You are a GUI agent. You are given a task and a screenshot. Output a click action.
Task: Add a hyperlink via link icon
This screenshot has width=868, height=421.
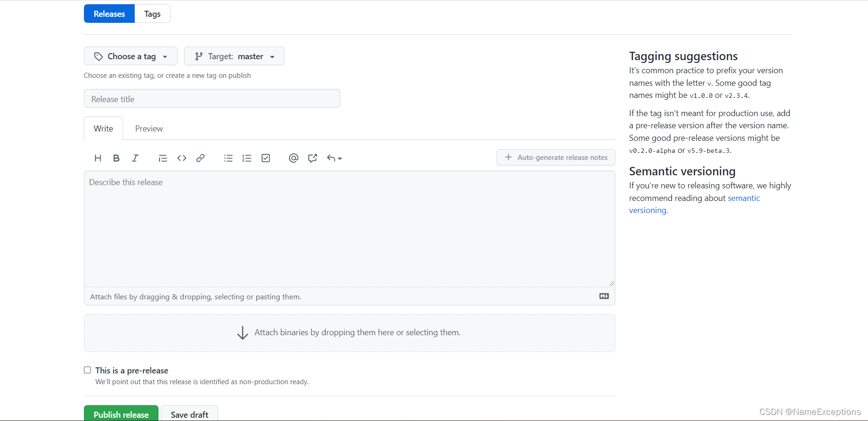tap(200, 158)
